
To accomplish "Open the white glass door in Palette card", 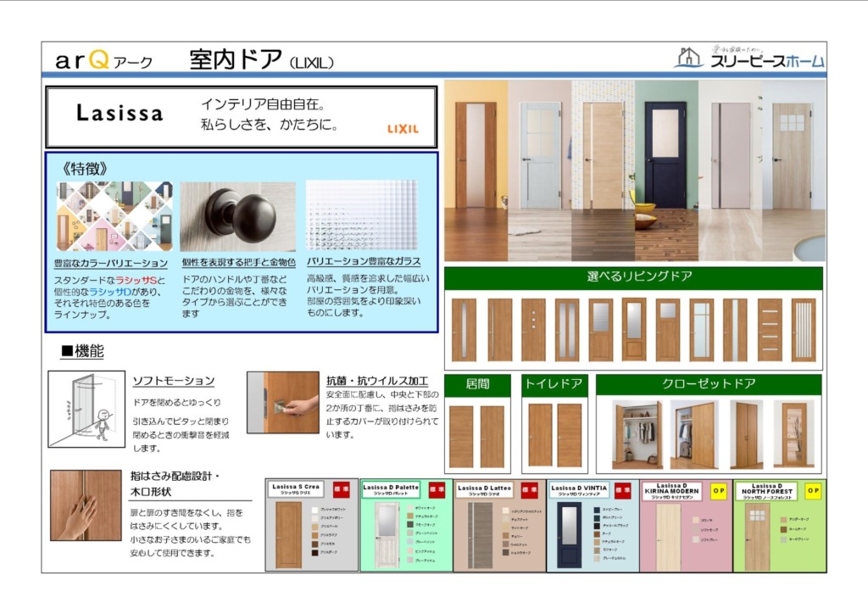I will [x=387, y=535].
